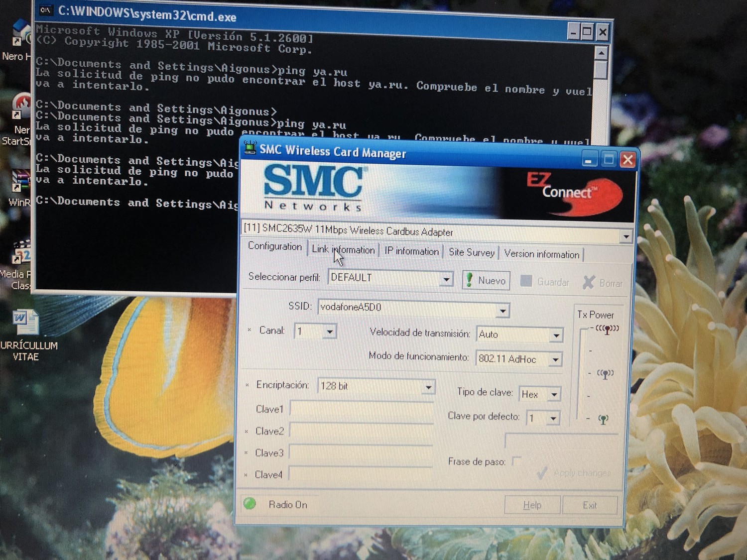The image size is (747, 560).
Task: Expand the Modo de funcionamiento dropdown
Action: coord(555,359)
